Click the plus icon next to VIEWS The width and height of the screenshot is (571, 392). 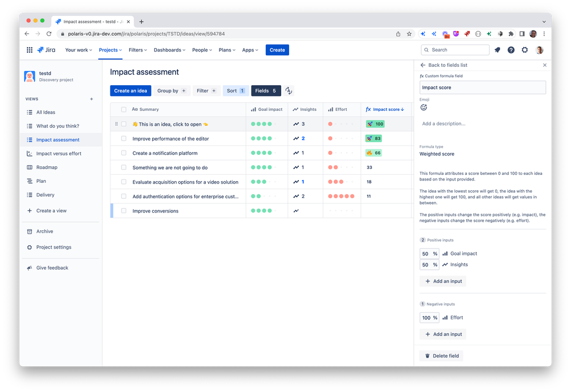coord(91,99)
